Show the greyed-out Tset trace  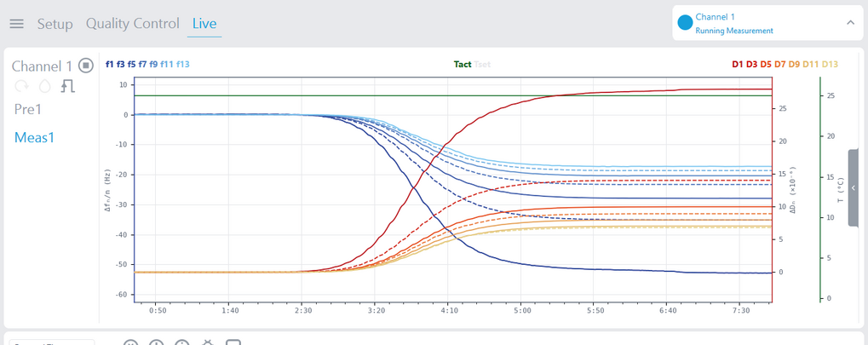(482, 64)
